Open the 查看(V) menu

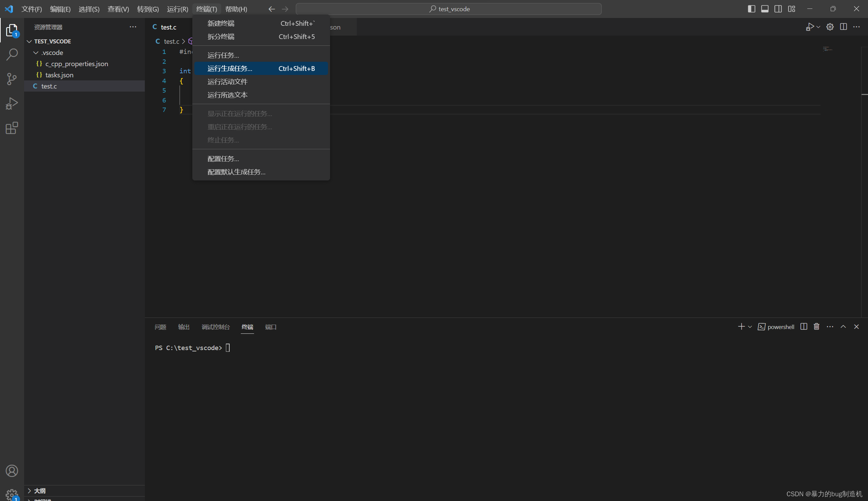point(118,9)
